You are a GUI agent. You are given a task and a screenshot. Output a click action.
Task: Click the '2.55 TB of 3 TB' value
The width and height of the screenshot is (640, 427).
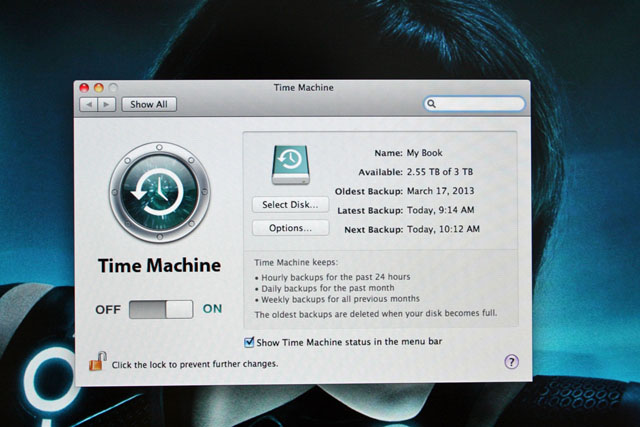[440, 172]
